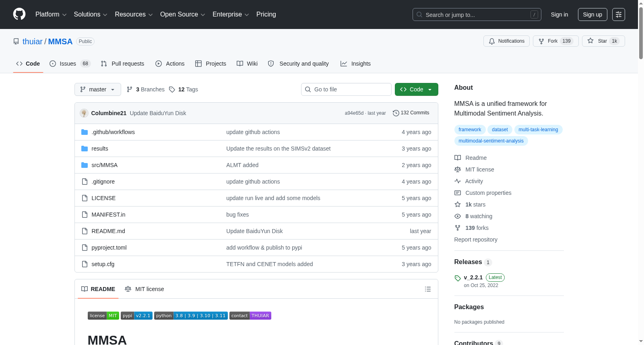This screenshot has height=345, width=644.
Task: Click the setup.cfg file icon
Action: [x=85, y=264]
